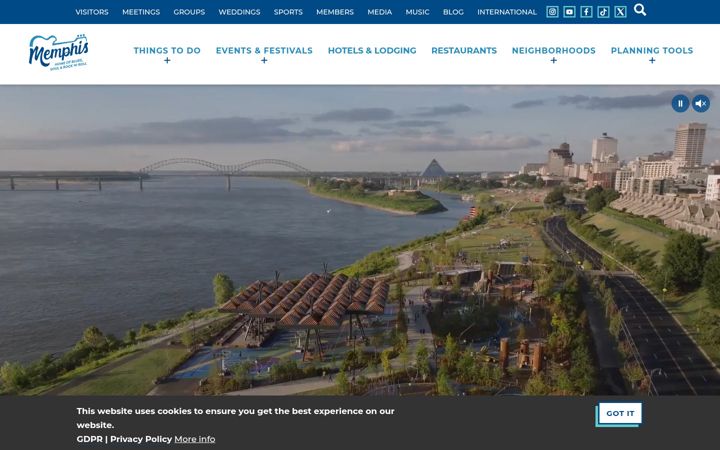
Task: Select International in top bar
Action: [x=506, y=12]
